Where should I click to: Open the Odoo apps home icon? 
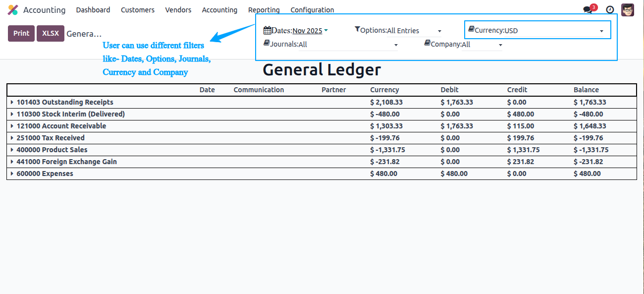click(13, 10)
